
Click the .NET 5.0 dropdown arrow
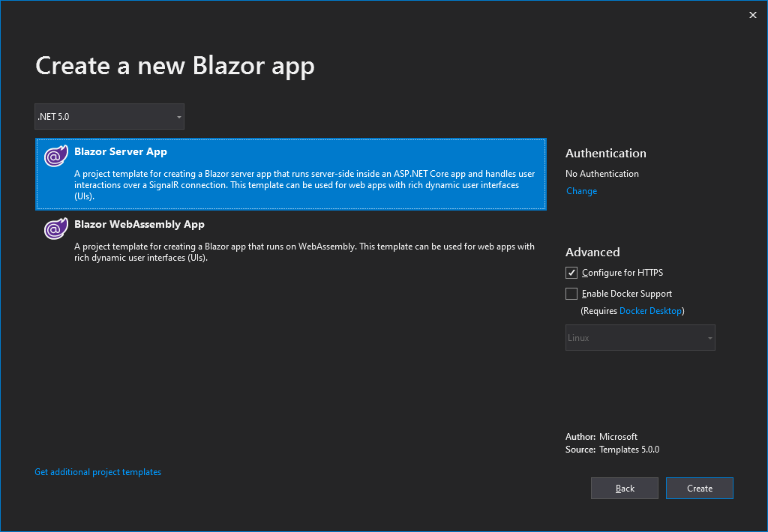pos(178,116)
